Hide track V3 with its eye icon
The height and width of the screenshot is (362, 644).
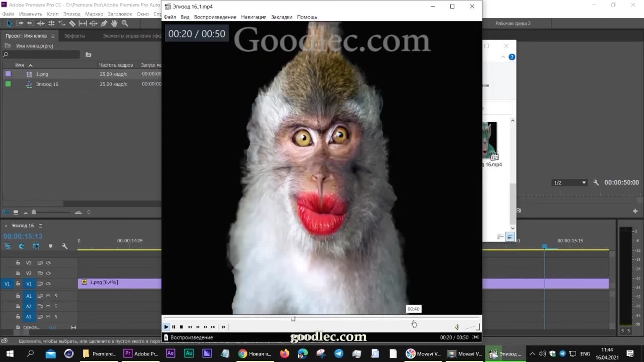48,263
